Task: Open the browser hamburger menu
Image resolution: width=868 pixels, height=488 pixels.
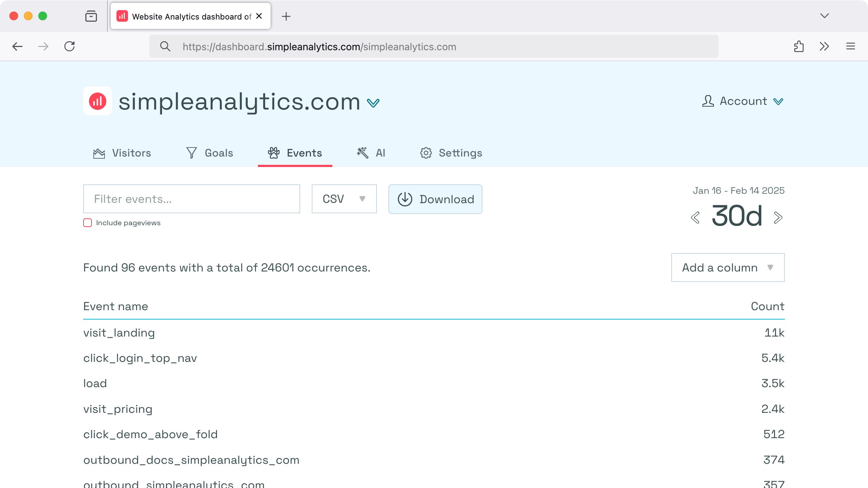Action: (851, 46)
